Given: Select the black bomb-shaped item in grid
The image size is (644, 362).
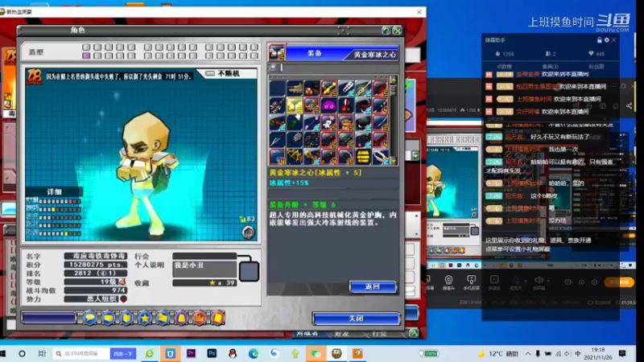Looking at the screenshot, I should [x=363, y=122].
